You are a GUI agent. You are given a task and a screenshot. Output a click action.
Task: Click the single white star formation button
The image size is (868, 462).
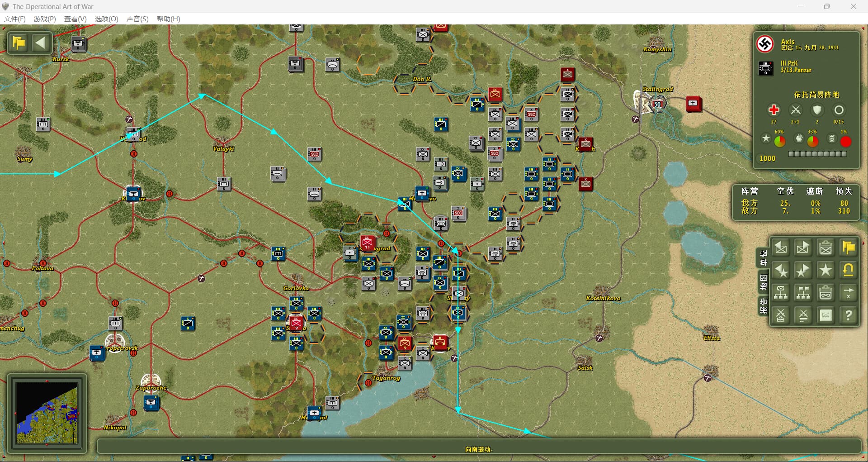tap(826, 271)
